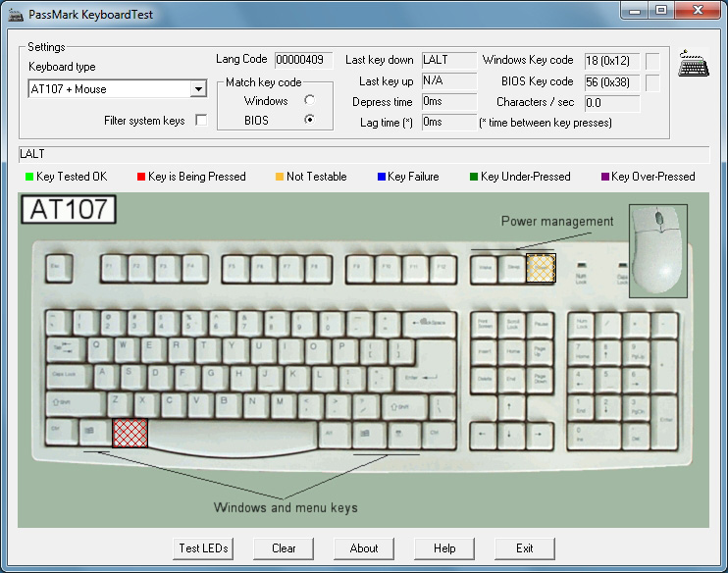Click the Exit button
The width and height of the screenshot is (728, 573).
pyautogui.click(x=525, y=548)
